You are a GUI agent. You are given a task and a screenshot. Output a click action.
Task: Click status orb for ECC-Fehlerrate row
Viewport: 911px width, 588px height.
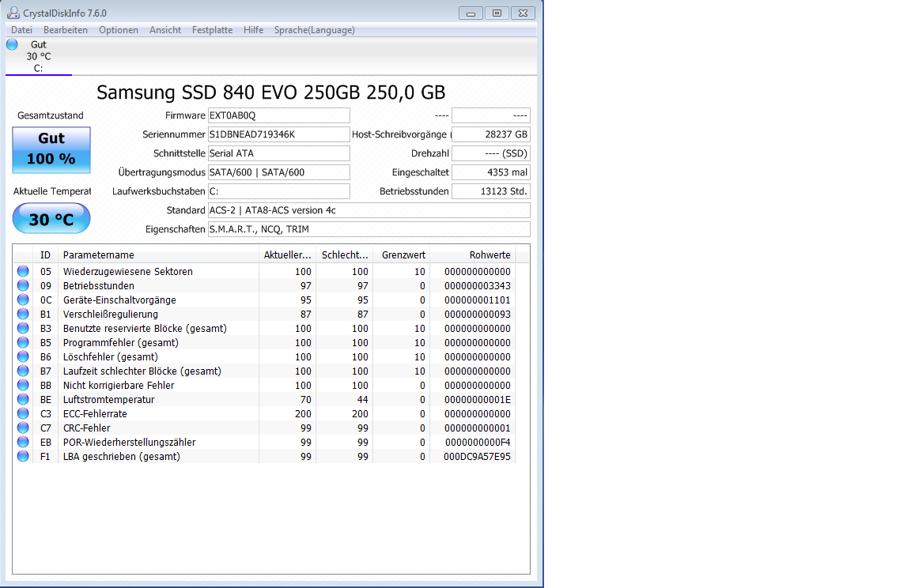click(23, 413)
